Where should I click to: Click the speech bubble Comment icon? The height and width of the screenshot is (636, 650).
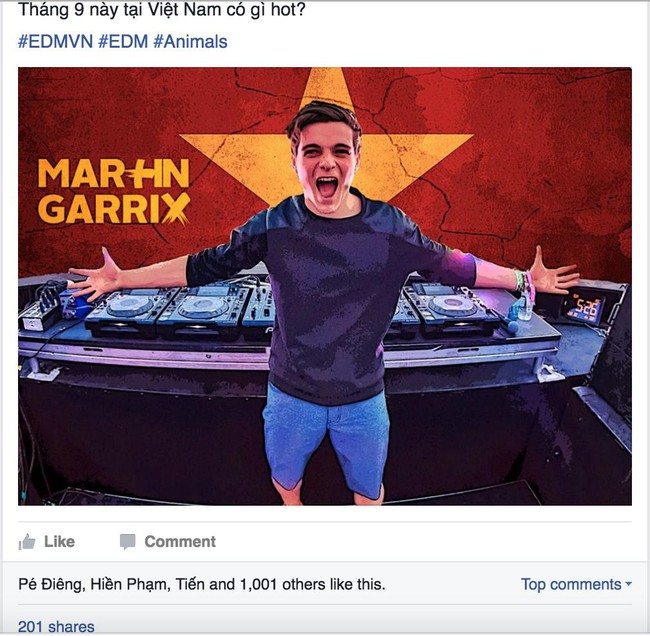tap(128, 542)
